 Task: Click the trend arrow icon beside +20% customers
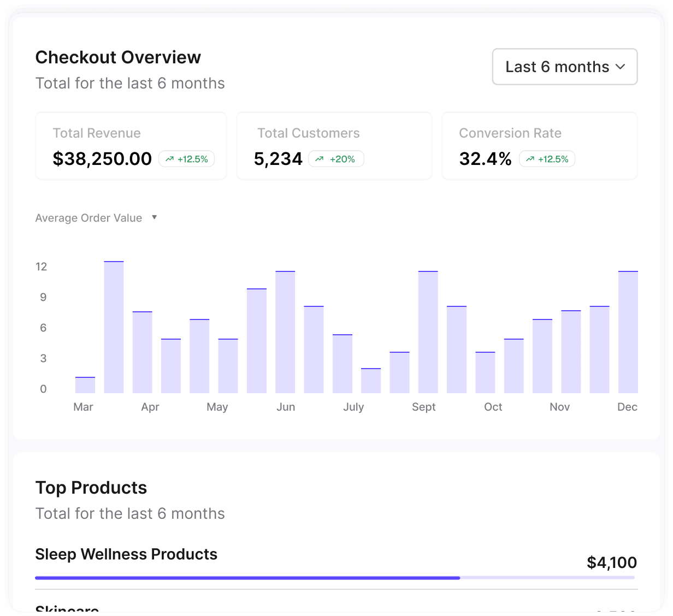coord(320,159)
